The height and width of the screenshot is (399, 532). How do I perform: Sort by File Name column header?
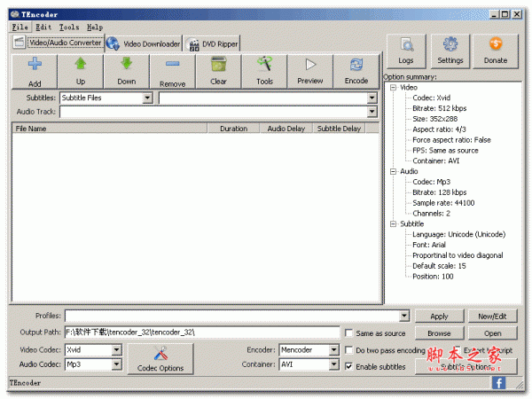[x=110, y=129]
